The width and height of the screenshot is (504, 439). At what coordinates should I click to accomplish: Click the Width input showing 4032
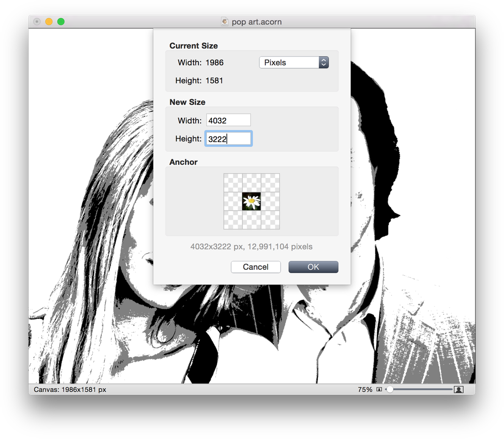(228, 120)
